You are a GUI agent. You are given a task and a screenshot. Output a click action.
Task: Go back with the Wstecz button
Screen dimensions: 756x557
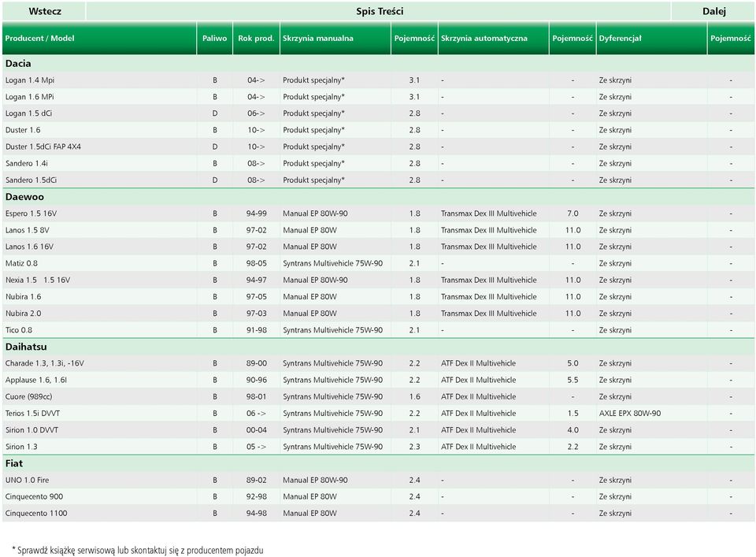(x=44, y=11)
